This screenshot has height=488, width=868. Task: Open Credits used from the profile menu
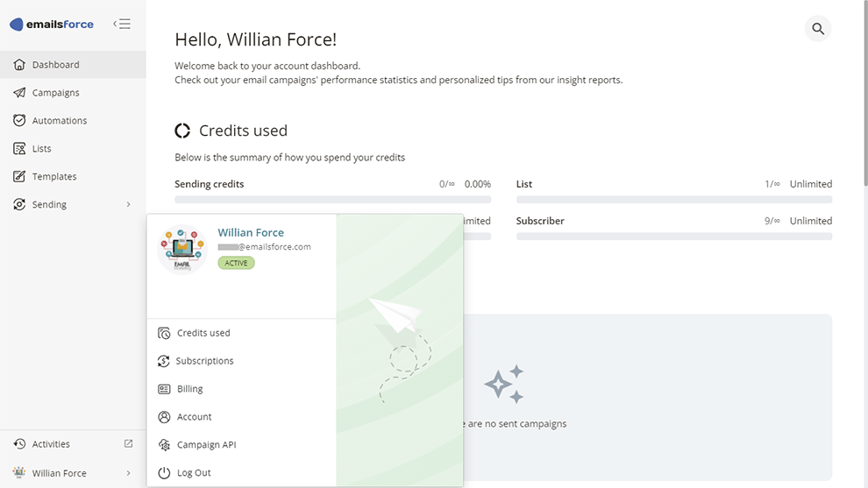tap(203, 333)
